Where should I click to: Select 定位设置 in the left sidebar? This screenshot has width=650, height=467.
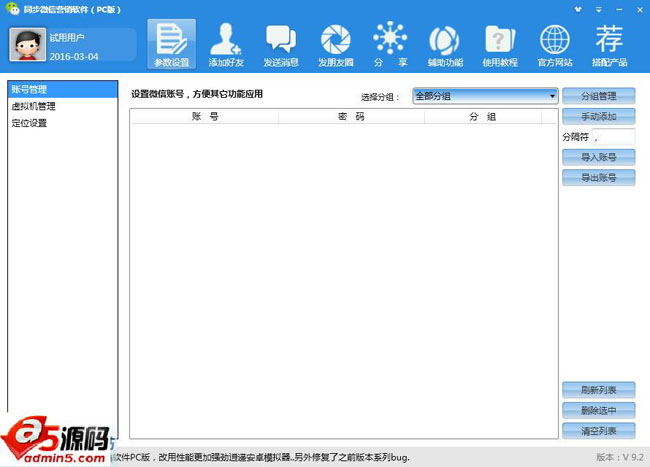[63, 123]
